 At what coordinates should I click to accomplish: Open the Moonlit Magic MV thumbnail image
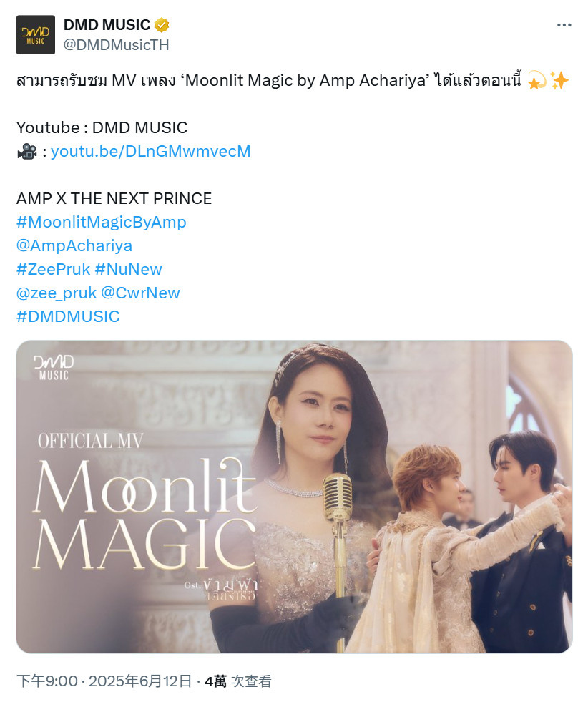tap(294, 497)
